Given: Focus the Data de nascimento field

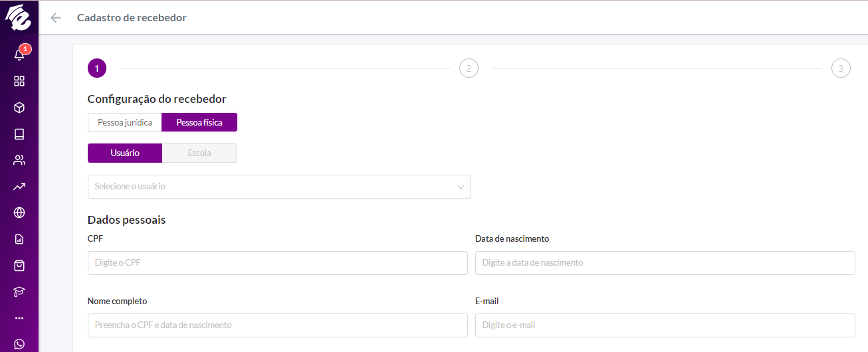Looking at the screenshot, I should tap(665, 263).
